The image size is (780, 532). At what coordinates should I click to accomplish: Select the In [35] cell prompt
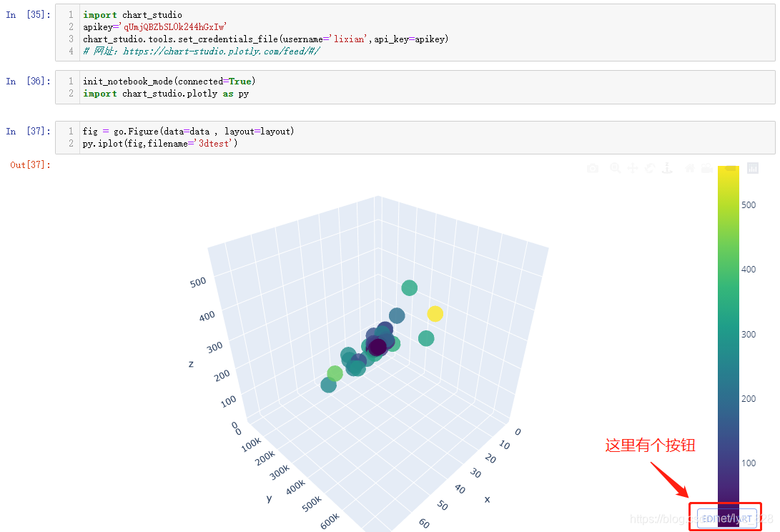(x=28, y=14)
